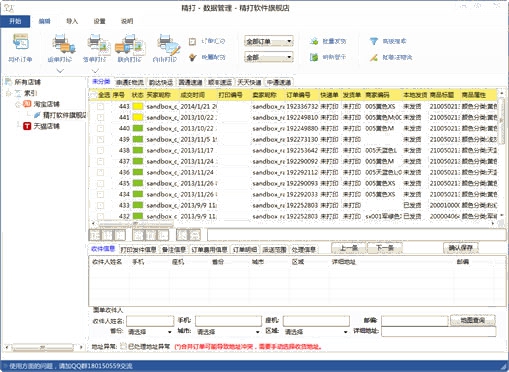Click the 下一条 next record button
509x372 pixels.
385,248
